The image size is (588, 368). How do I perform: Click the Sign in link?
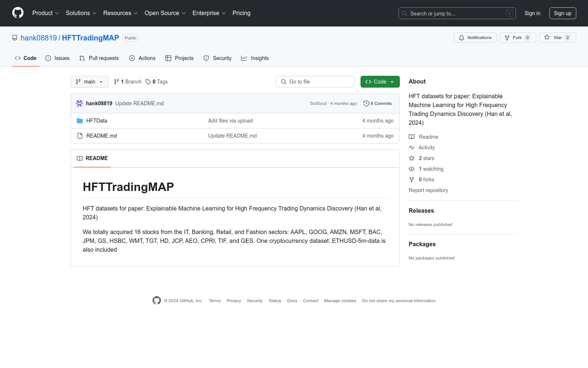pos(532,13)
